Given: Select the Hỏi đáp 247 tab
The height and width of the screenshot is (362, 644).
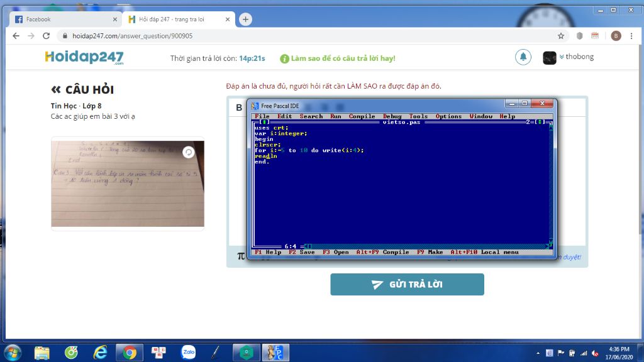Looking at the screenshot, I should point(177,19).
